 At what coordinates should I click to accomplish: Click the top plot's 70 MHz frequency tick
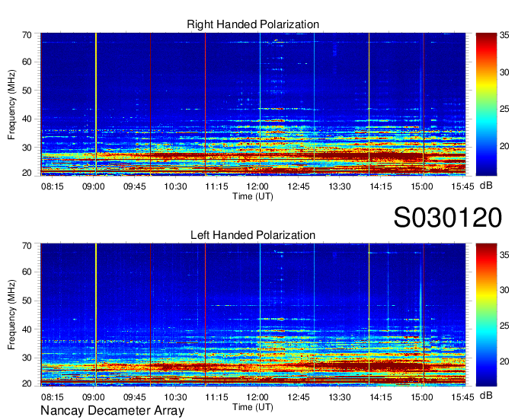tap(27, 35)
